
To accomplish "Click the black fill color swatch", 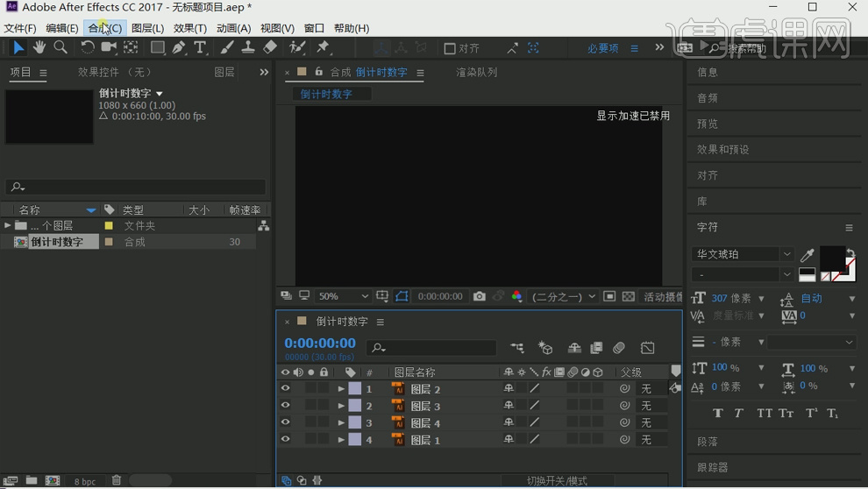I will click(831, 258).
